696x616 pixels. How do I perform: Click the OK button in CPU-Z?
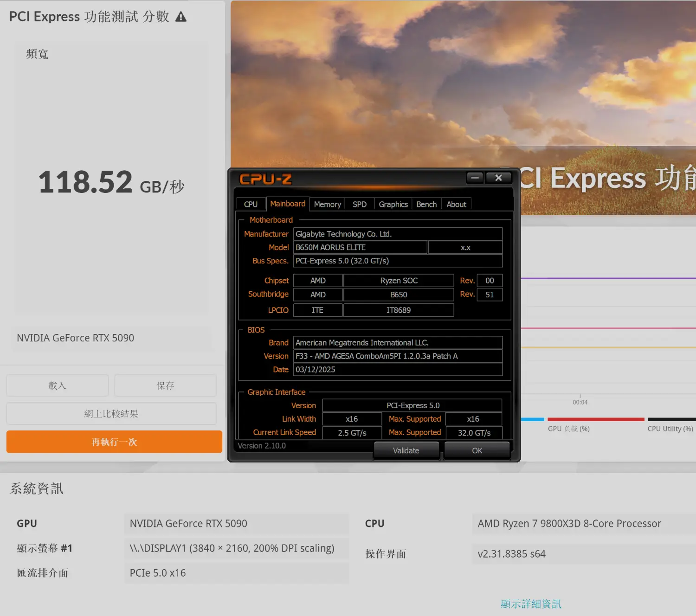tap(477, 450)
